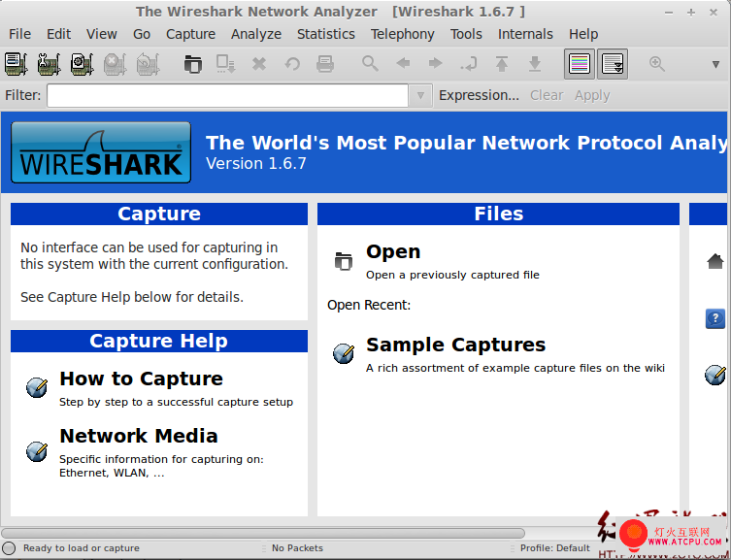
Task: Click the Expression... button
Action: point(479,95)
